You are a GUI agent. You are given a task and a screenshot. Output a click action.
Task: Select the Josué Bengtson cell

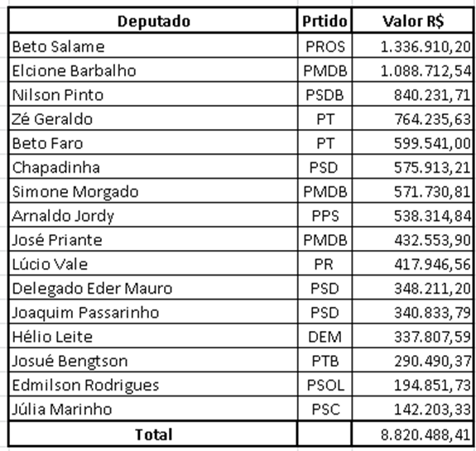click(153, 360)
